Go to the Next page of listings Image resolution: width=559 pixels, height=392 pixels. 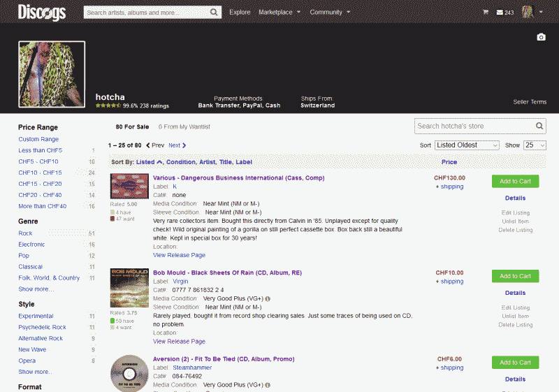click(x=177, y=145)
